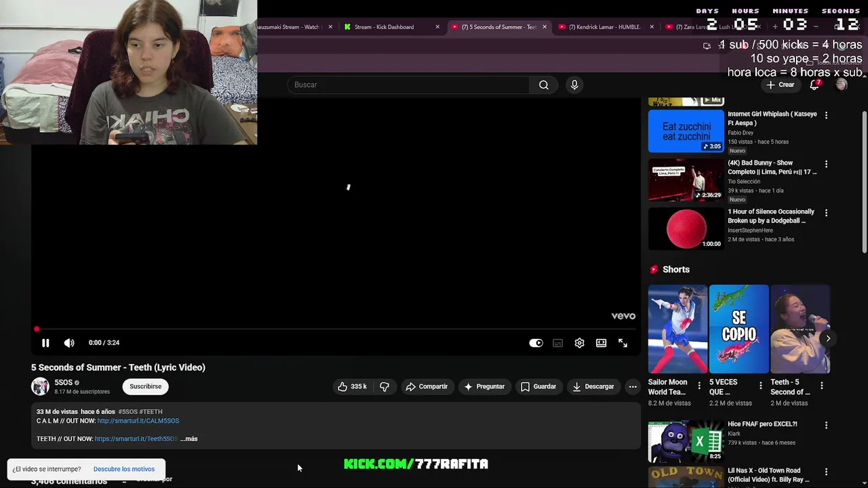Close the Kick Dashboard tab
Image resolution: width=868 pixels, height=488 pixels.
click(437, 27)
